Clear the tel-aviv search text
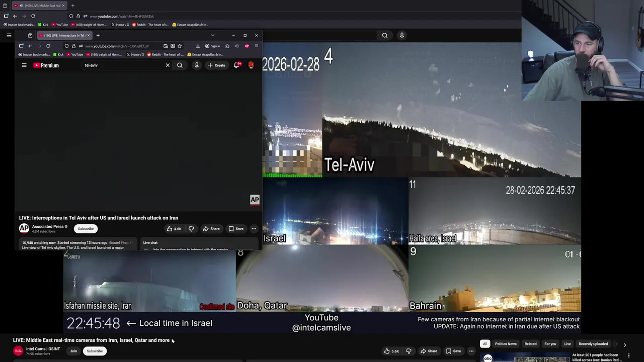644x362 pixels. pyautogui.click(x=168, y=65)
